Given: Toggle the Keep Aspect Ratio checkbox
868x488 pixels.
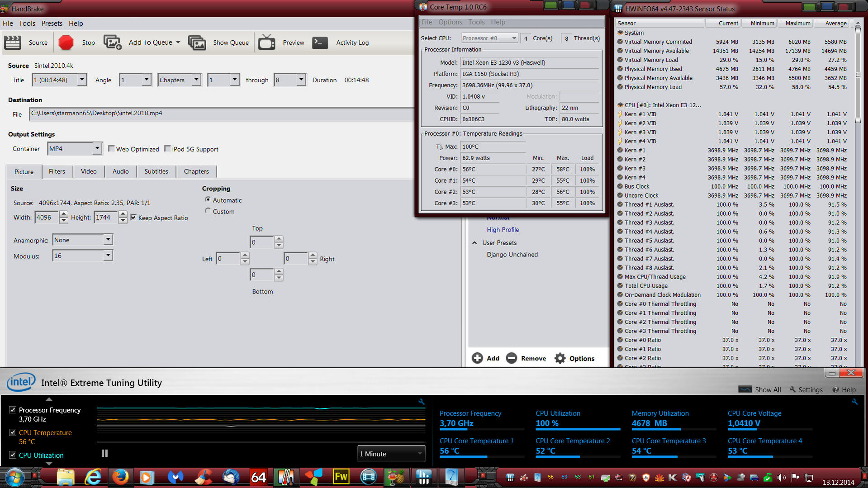Looking at the screenshot, I should click(x=133, y=217).
